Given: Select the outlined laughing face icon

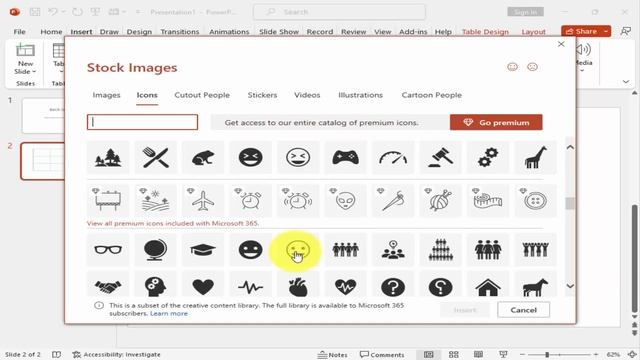Looking at the screenshot, I should click(x=298, y=158).
